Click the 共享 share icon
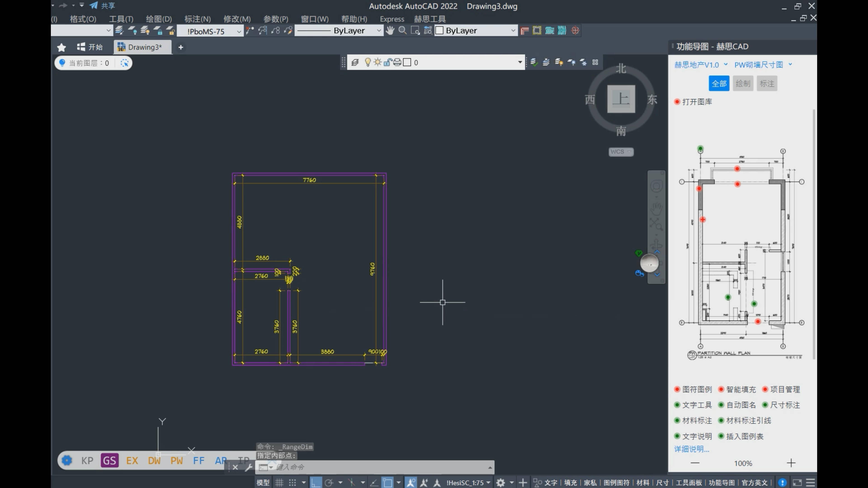The width and height of the screenshot is (868, 488). coord(102,6)
